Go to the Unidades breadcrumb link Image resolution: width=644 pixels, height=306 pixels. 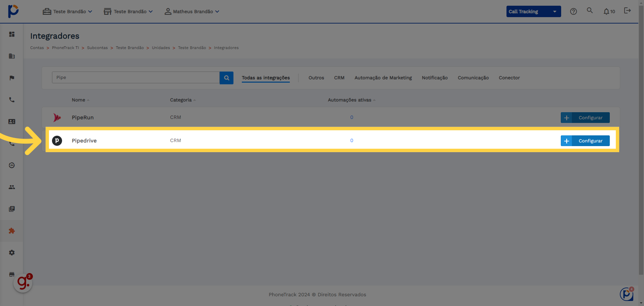pos(161,48)
